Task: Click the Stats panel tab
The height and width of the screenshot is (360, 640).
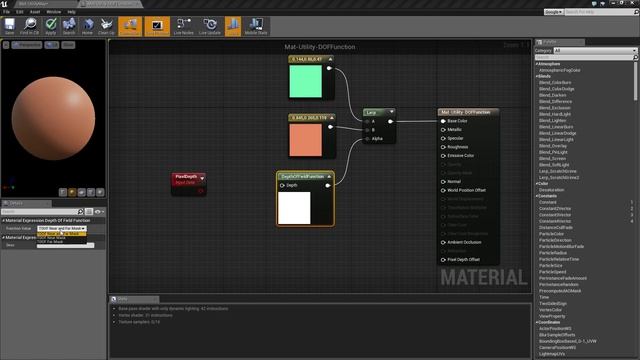Action: [x=134, y=299]
